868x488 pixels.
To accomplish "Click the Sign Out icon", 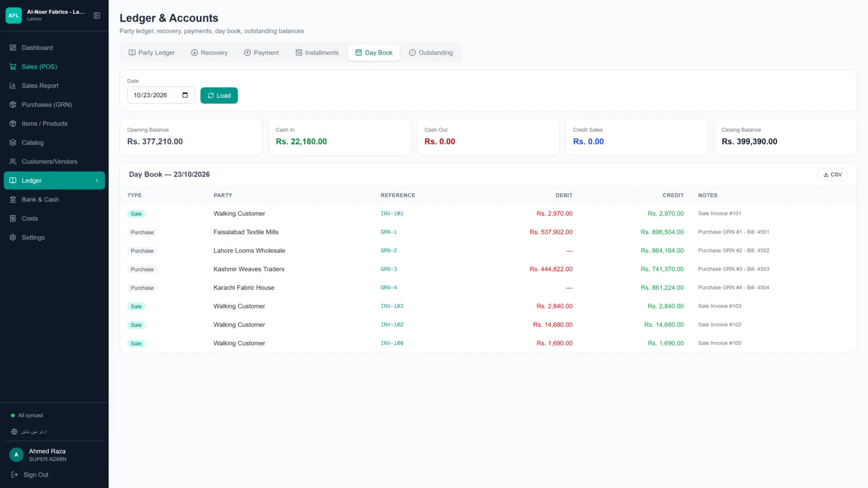I will (x=15, y=475).
